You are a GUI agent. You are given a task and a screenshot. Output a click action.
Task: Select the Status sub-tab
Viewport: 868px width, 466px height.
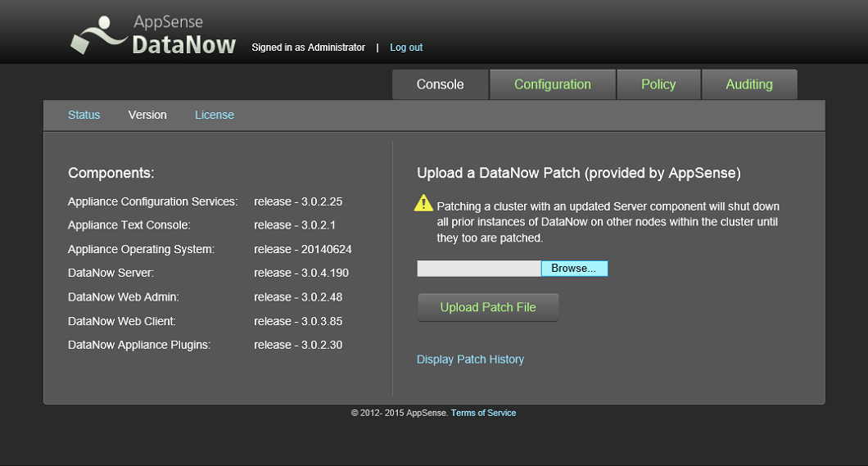pyautogui.click(x=84, y=115)
